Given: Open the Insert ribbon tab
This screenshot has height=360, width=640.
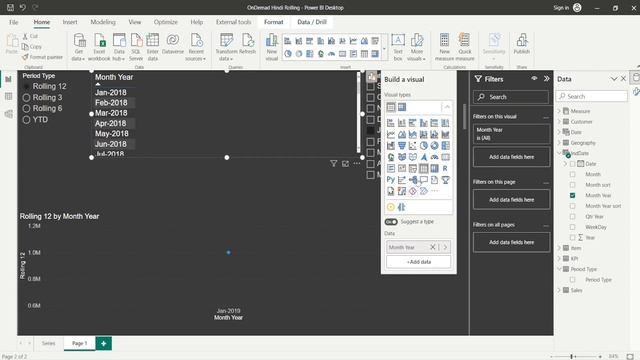Looking at the screenshot, I should point(70,22).
